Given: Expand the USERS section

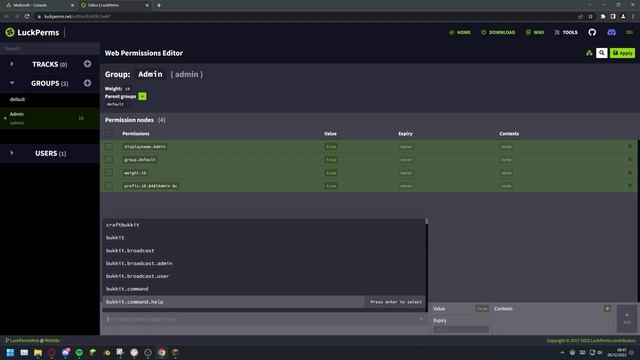Looking at the screenshot, I should [12, 153].
